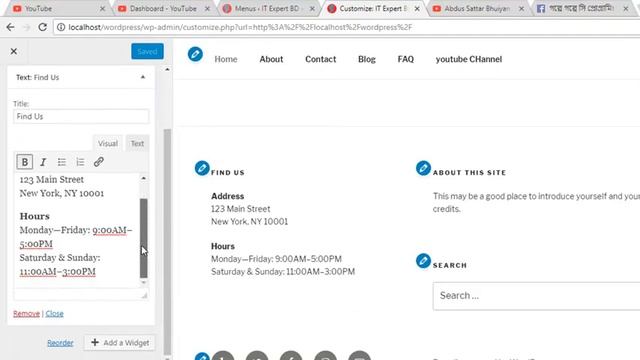The image size is (640, 360).
Task: Close the YouTube tab
Action: point(102,9)
